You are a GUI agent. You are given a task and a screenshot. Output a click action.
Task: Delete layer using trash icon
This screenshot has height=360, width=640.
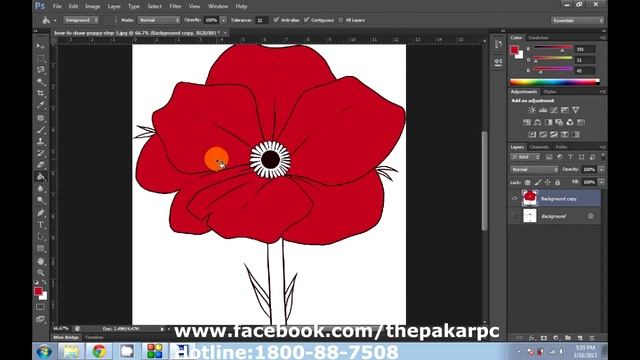592,338
